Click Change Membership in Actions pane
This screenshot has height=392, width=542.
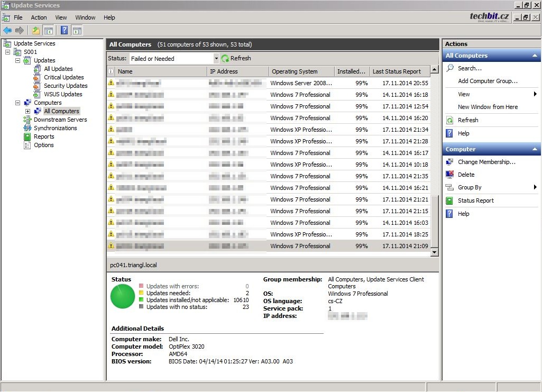point(486,162)
